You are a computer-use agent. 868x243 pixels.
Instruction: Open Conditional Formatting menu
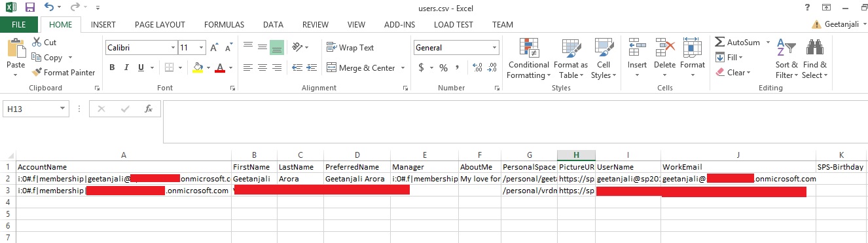click(x=528, y=58)
